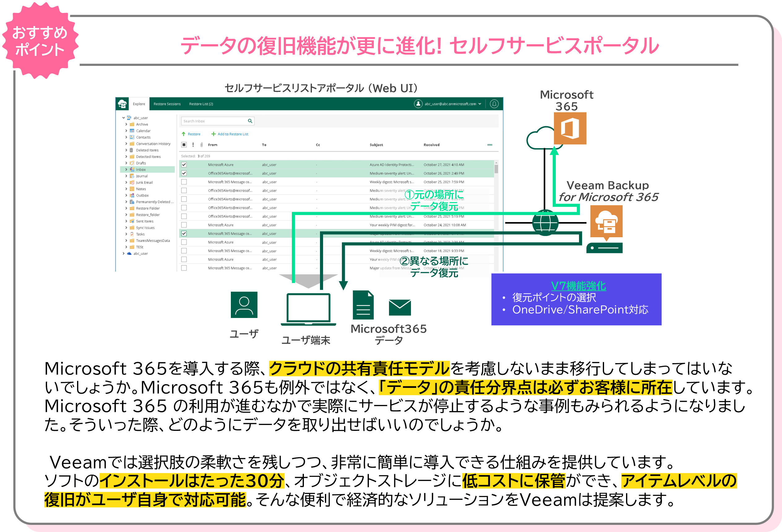Switch to the Explore tab

[x=139, y=104]
